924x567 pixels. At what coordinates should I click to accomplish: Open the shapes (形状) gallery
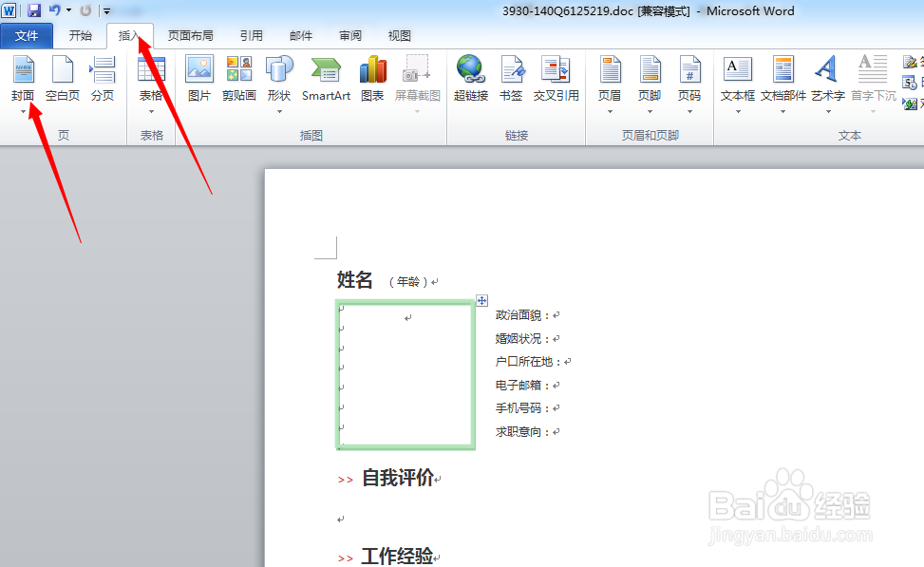click(279, 79)
